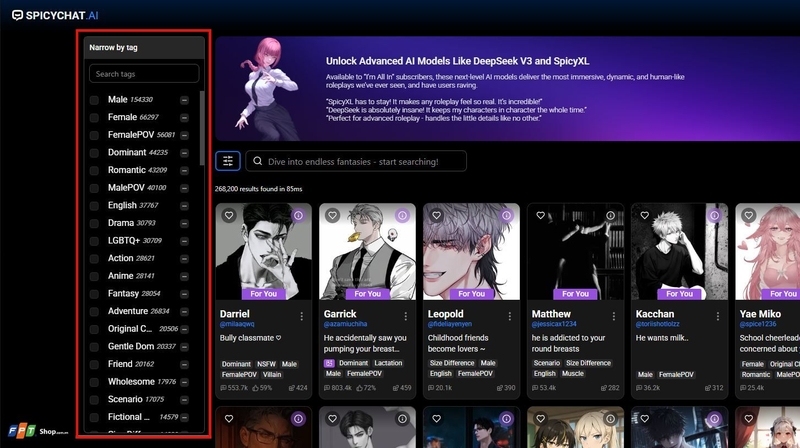Click the main character search box

pos(356,161)
